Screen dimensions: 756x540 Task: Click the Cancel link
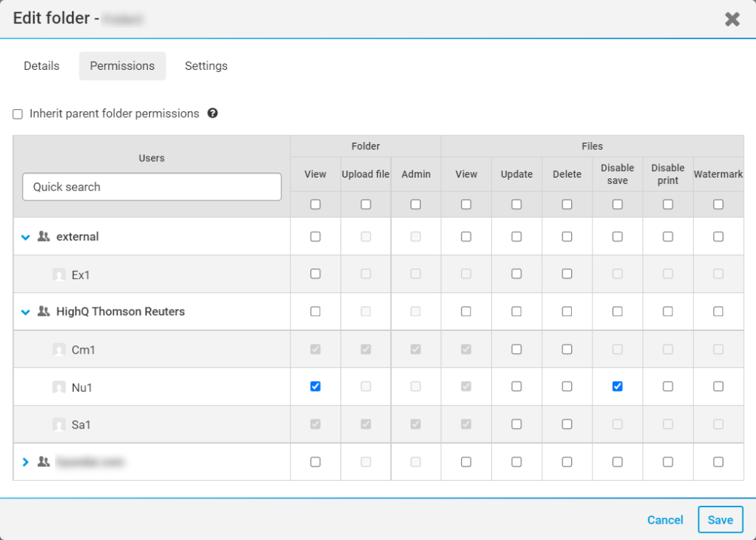pos(665,520)
